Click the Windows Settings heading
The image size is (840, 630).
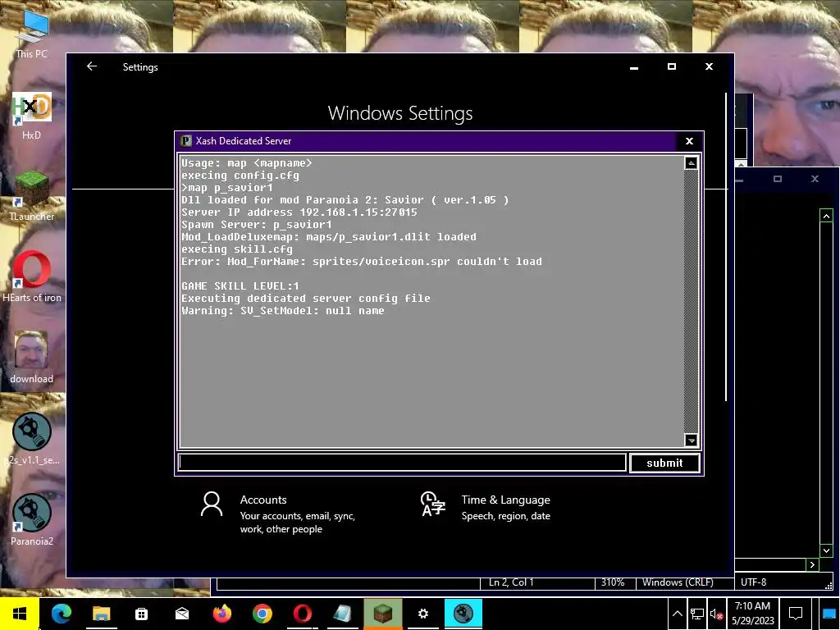[x=400, y=113]
